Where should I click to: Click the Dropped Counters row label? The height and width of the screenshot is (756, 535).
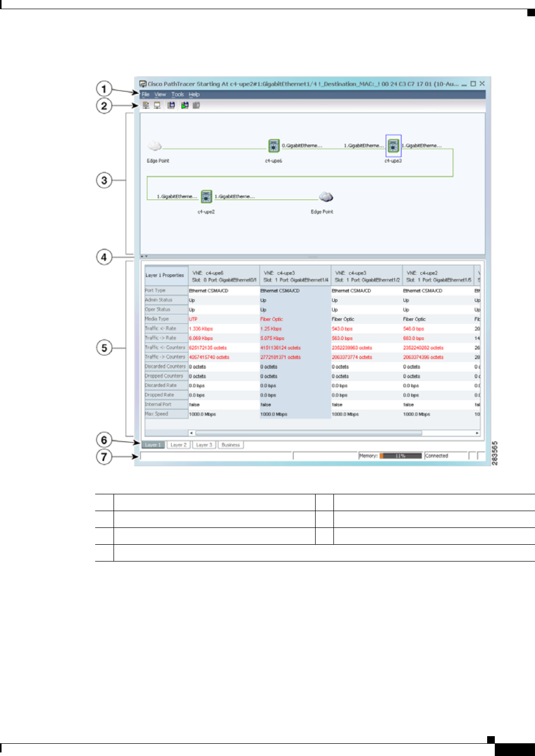(166, 376)
